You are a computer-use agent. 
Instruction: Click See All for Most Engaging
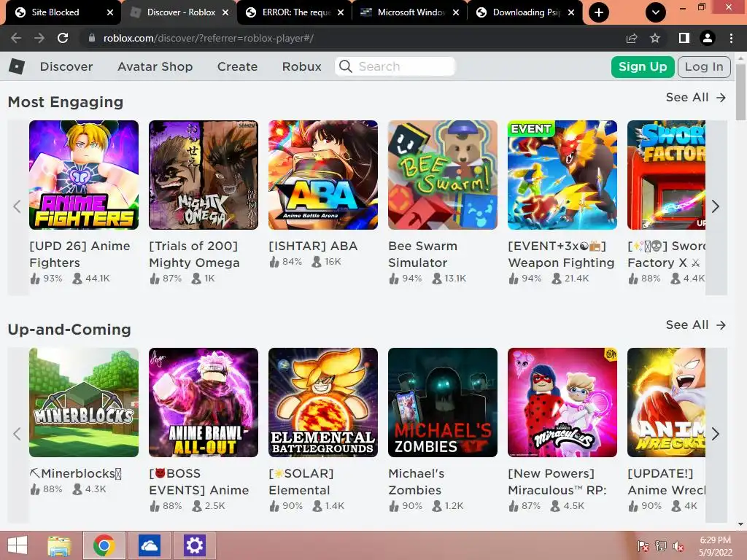point(695,97)
